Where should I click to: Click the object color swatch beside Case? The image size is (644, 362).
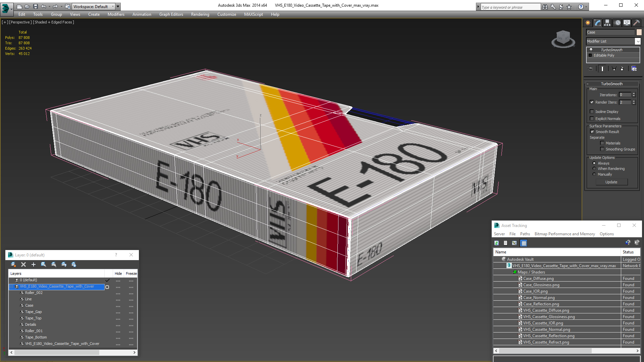click(x=639, y=32)
